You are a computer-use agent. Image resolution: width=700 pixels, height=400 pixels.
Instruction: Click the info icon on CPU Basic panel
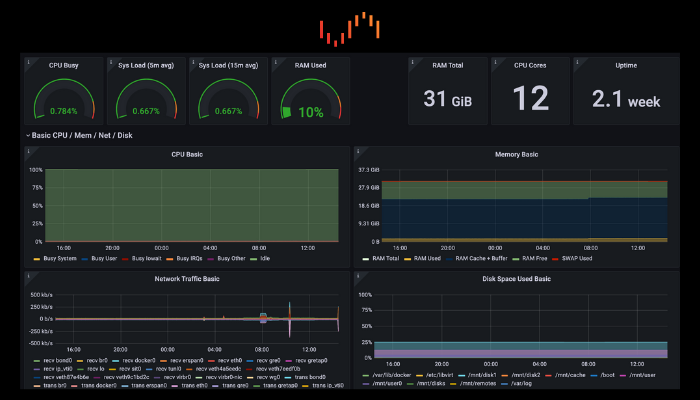click(30, 152)
